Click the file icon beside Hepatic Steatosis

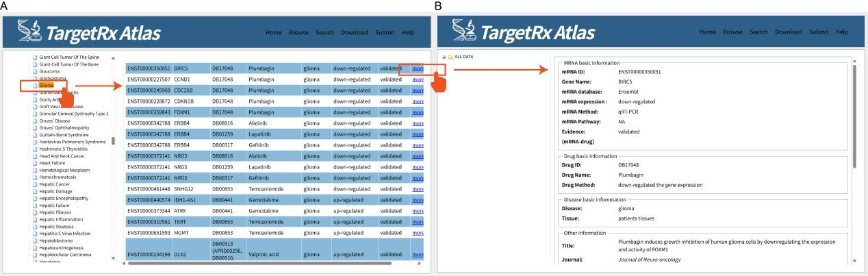pyautogui.click(x=36, y=227)
